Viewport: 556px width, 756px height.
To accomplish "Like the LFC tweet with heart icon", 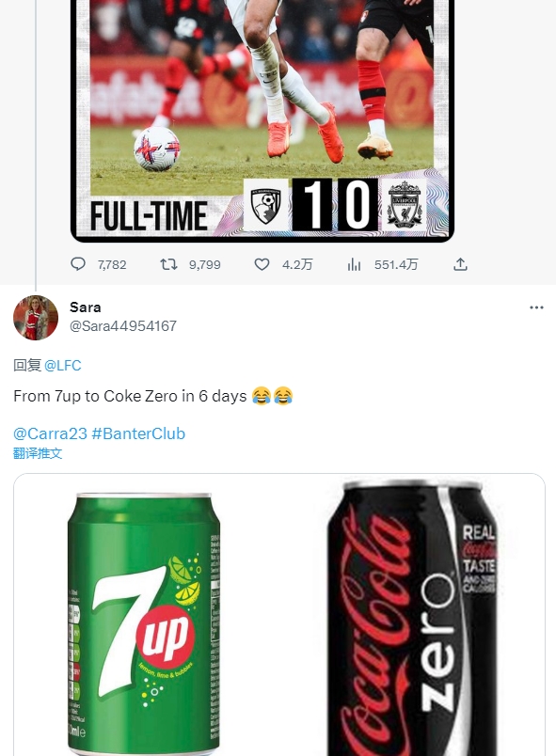I will [x=262, y=264].
